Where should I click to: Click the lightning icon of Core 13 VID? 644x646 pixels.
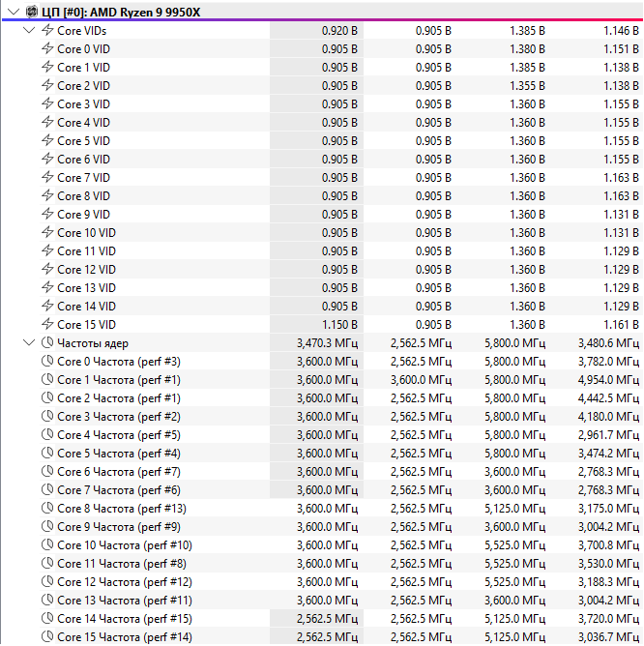coord(47,287)
